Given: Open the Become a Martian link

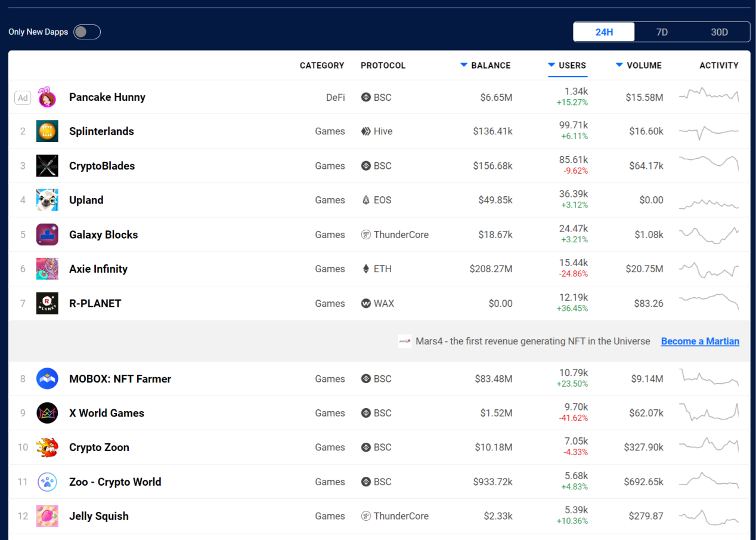Looking at the screenshot, I should 700,341.
